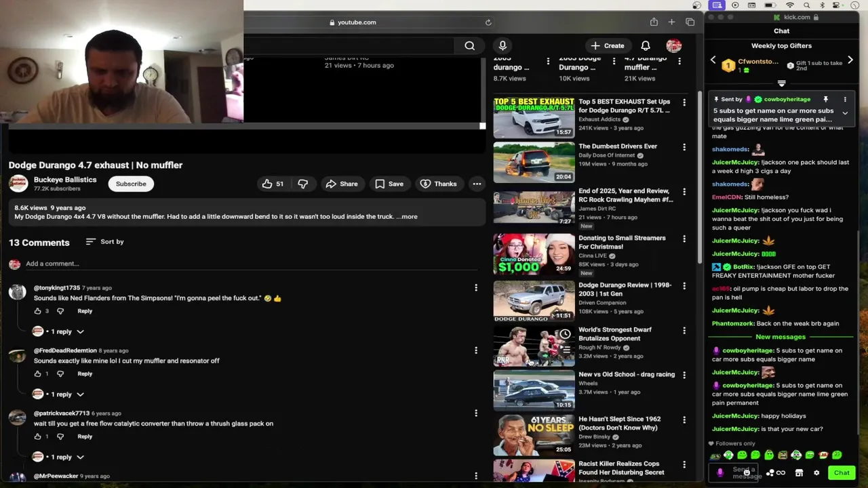This screenshot has width=868, height=488.
Task: Collapse the Weekly top Gifters panel handle
Action: [x=781, y=84]
